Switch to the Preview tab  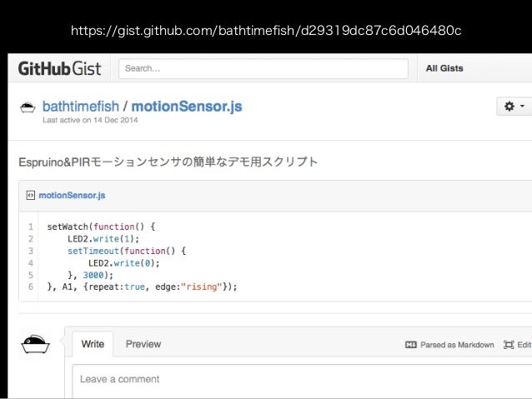pos(143,343)
